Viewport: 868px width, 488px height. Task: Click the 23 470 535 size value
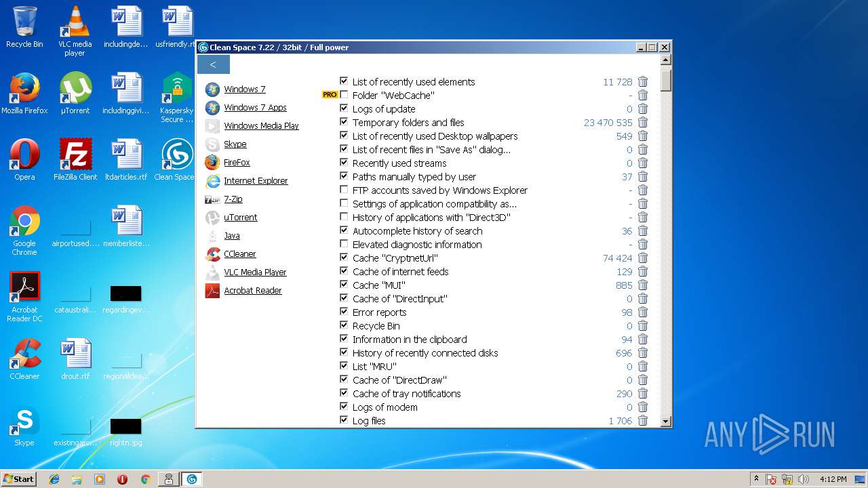pos(608,123)
